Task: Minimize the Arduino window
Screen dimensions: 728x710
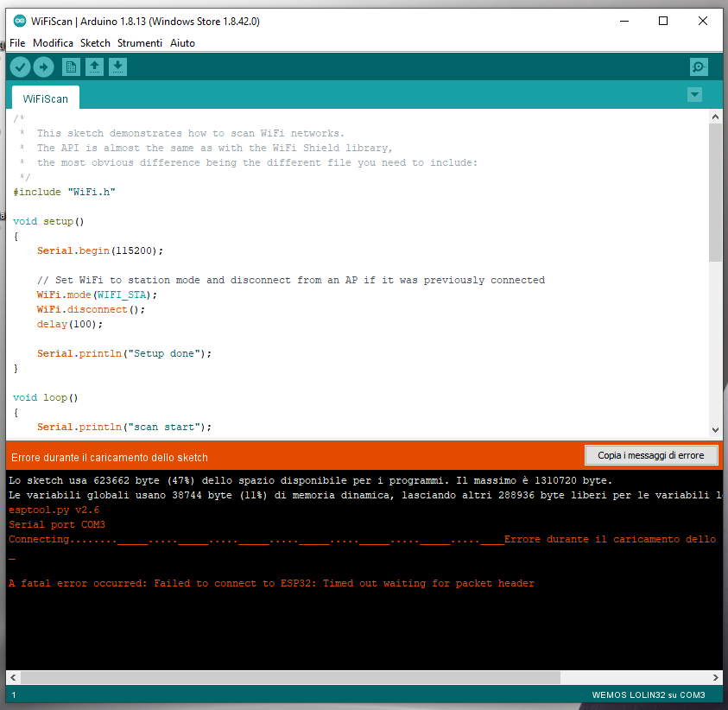Action: point(624,21)
